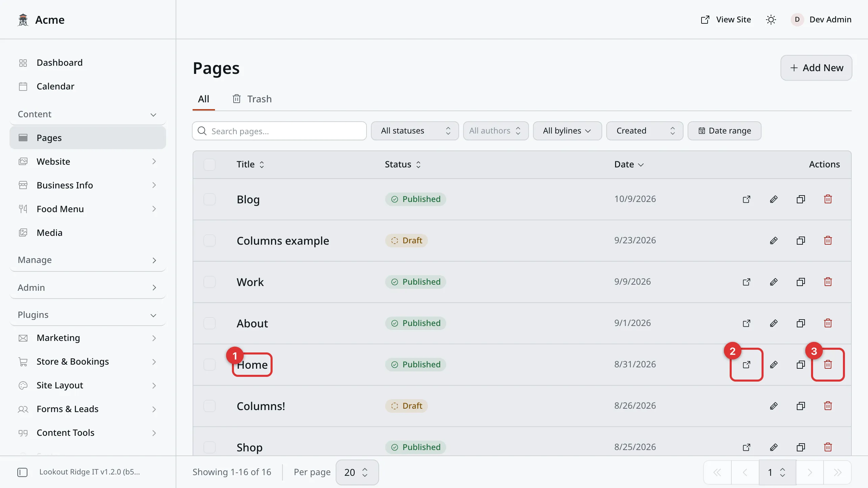Focus the Search pages field
Viewport: 868px width, 488px height.
[x=279, y=131]
